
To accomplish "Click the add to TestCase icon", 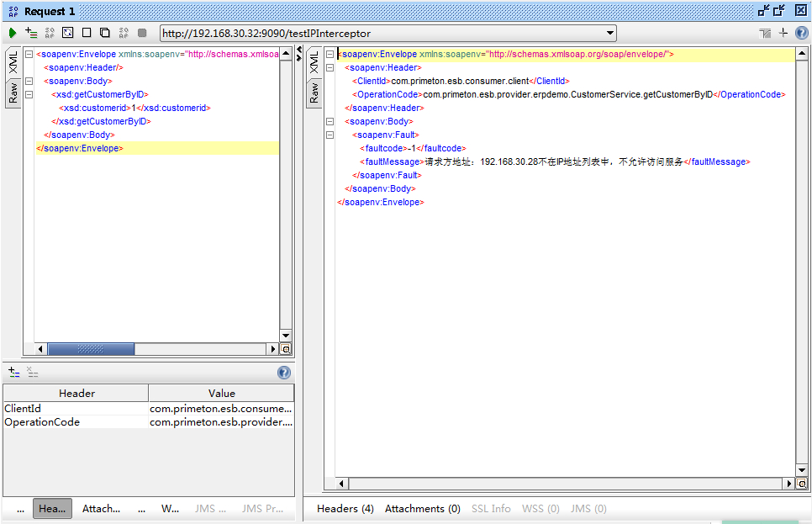I will 31,33.
